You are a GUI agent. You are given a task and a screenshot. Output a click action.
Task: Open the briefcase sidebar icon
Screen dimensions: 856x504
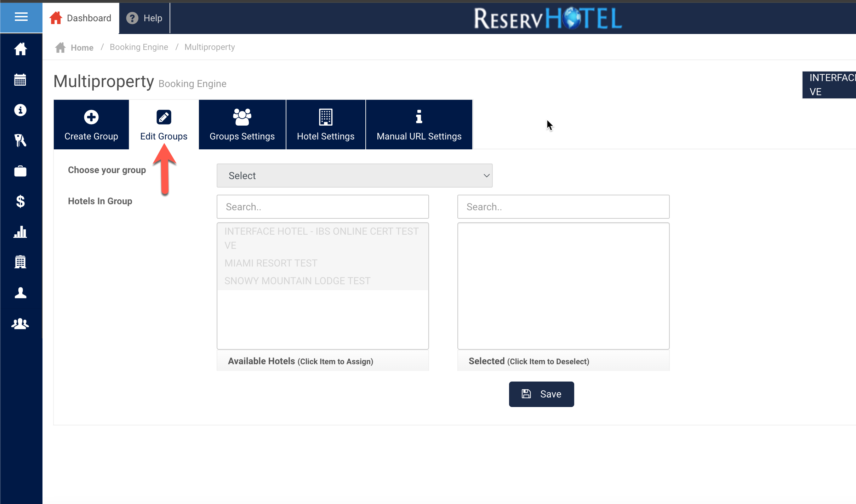point(20,171)
